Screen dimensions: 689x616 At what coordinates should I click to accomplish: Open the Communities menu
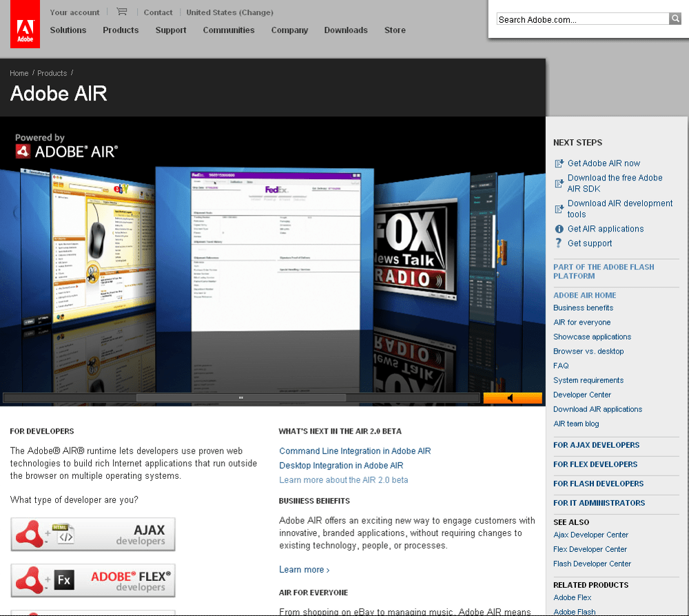pos(229,30)
